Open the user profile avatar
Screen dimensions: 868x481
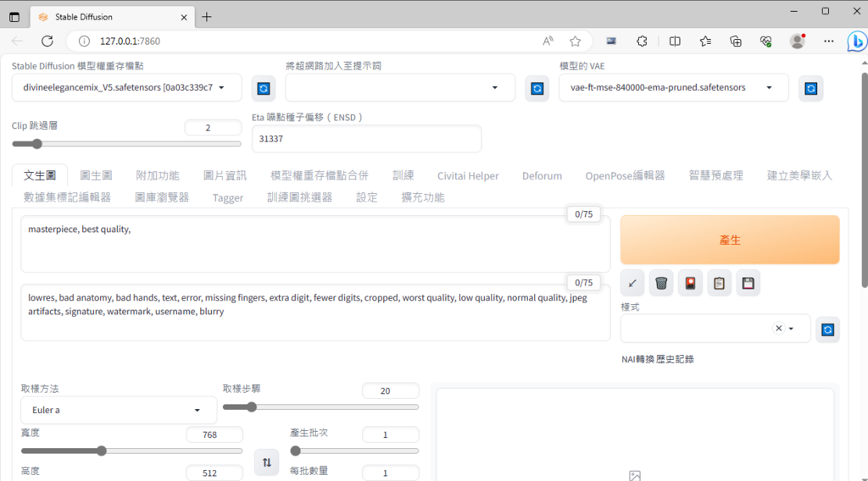click(798, 41)
